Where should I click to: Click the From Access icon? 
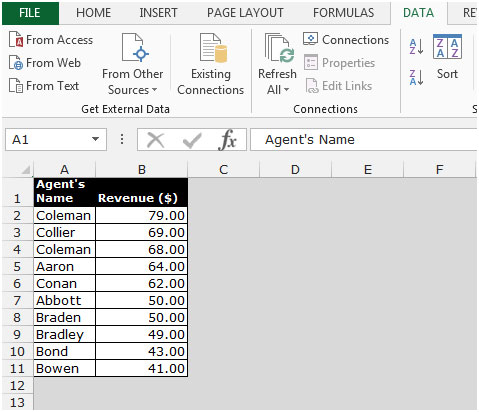[x=16, y=40]
